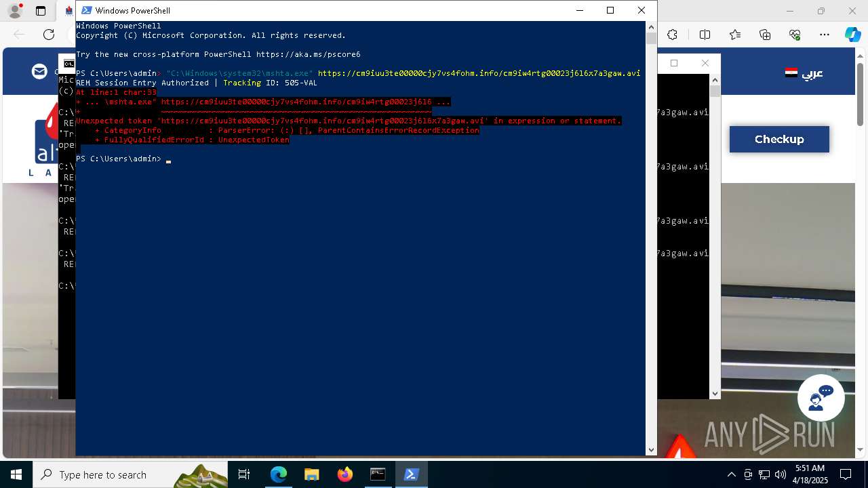Show hidden system tray icons

point(731,474)
